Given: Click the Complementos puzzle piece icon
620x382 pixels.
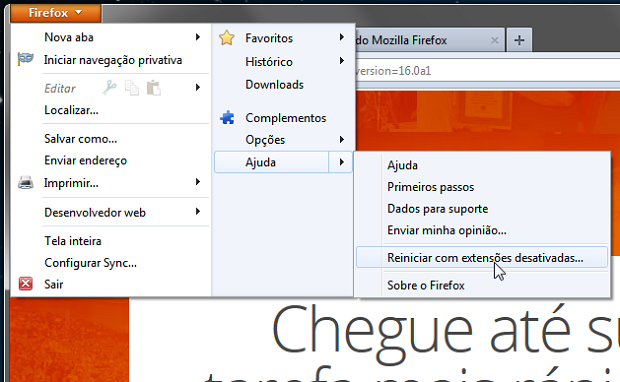Looking at the screenshot, I should tap(227, 117).
